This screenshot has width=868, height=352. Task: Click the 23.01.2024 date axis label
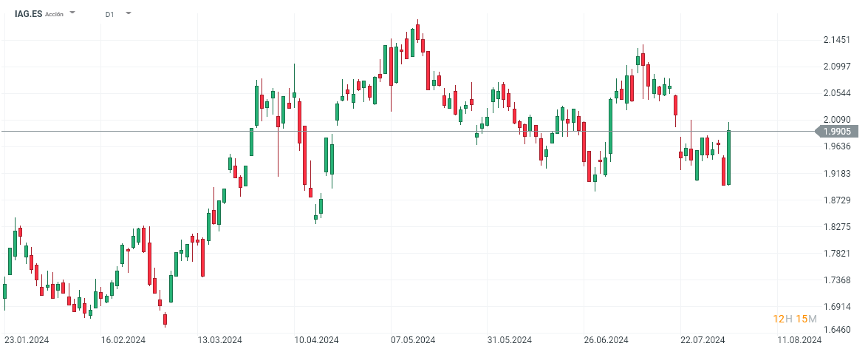pos(27,340)
